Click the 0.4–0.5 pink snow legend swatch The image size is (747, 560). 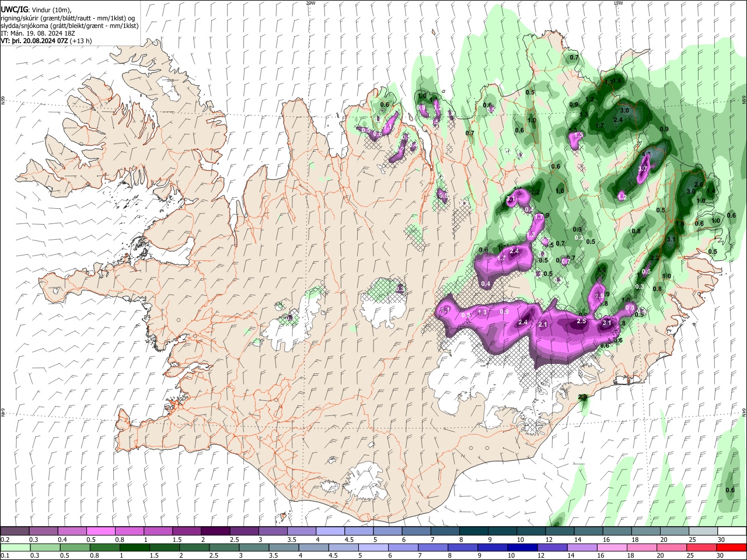pyautogui.click(x=72, y=531)
